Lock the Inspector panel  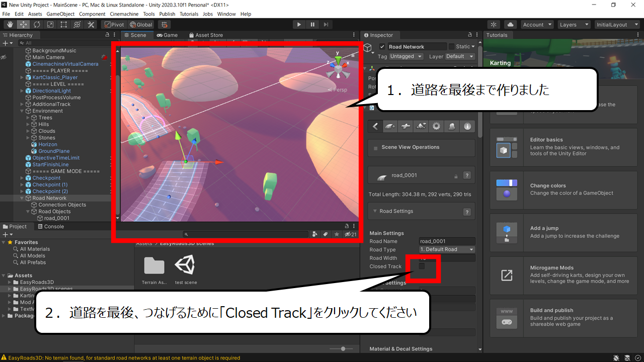pyautogui.click(x=470, y=35)
